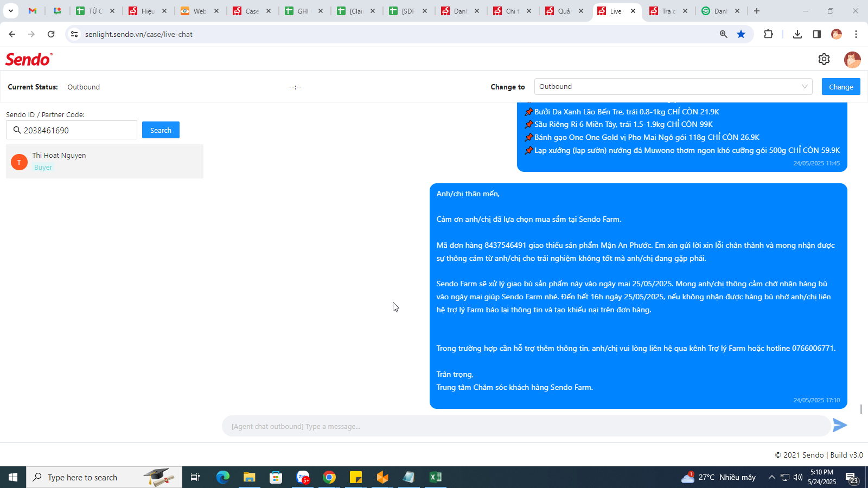Image resolution: width=868 pixels, height=488 pixels.
Task: Open Sticky Notes from taskbar
Action: point(356,477)
